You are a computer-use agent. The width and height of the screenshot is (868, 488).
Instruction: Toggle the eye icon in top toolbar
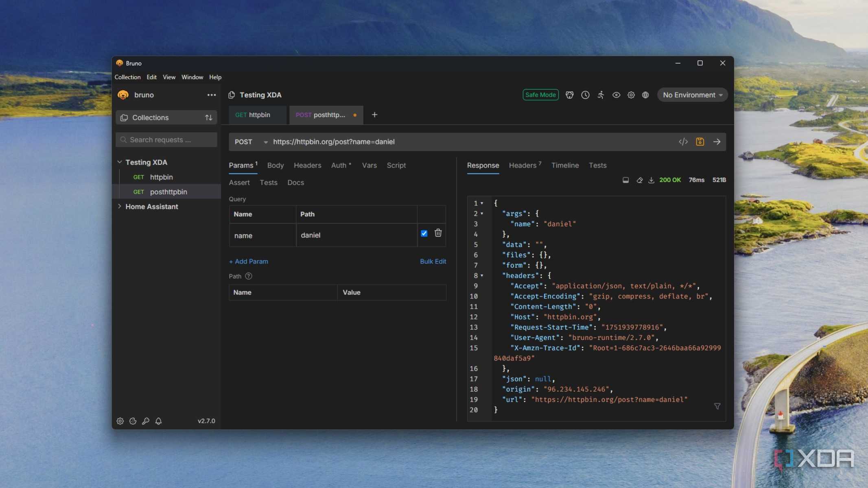pyautogui.click(x=616, y=95)
